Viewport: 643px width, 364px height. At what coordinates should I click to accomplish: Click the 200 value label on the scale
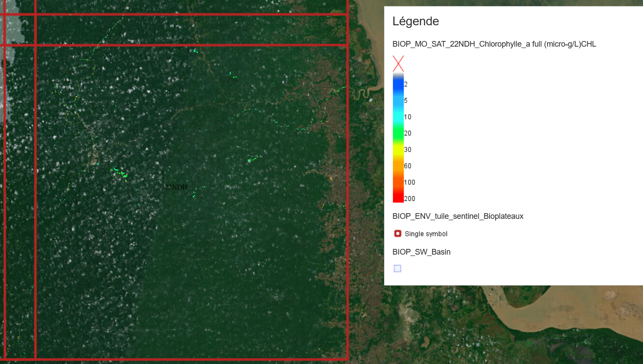click(409, 199)
